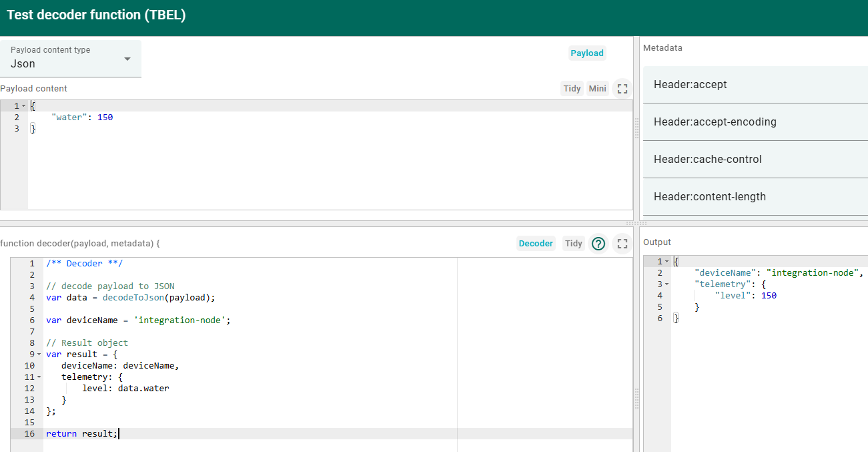Click the Header:cache-control metadata entry
Screen dimensions: 868x452
[x=755, y=160]
